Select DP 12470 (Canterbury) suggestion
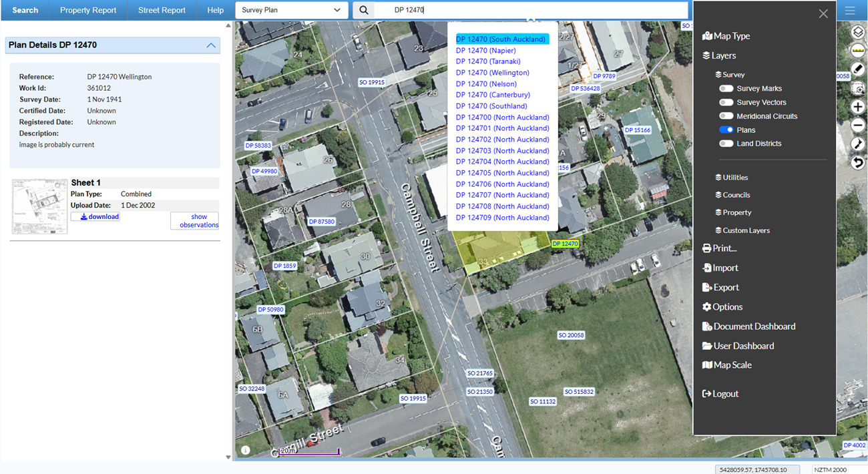 493,95
